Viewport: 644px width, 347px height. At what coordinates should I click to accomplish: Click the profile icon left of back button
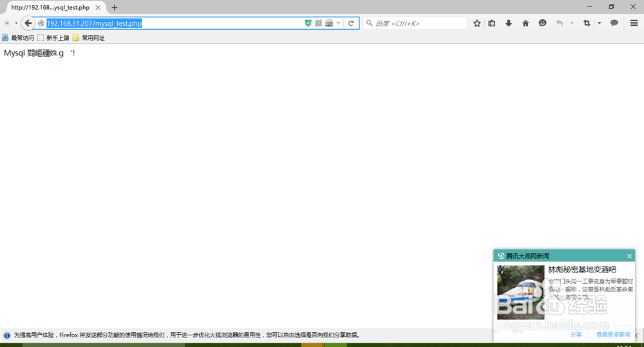pos(7,23)
